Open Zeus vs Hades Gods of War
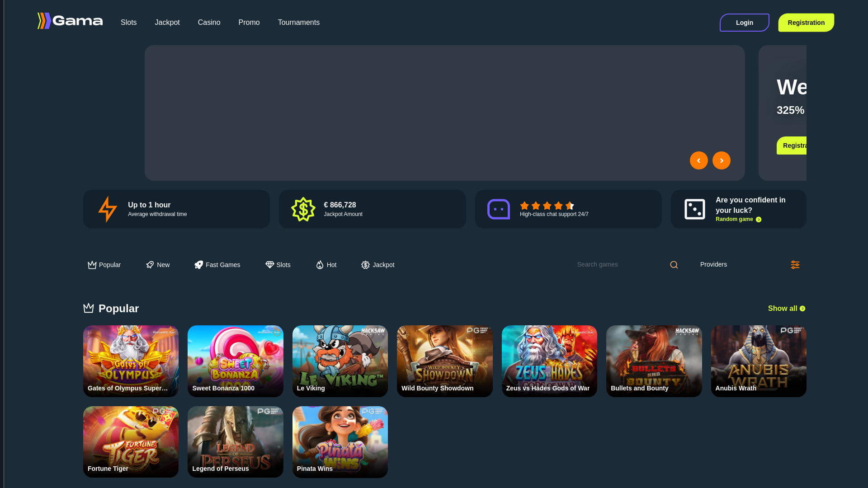Viewport: 868px width, 488px height. coord(549,361)
